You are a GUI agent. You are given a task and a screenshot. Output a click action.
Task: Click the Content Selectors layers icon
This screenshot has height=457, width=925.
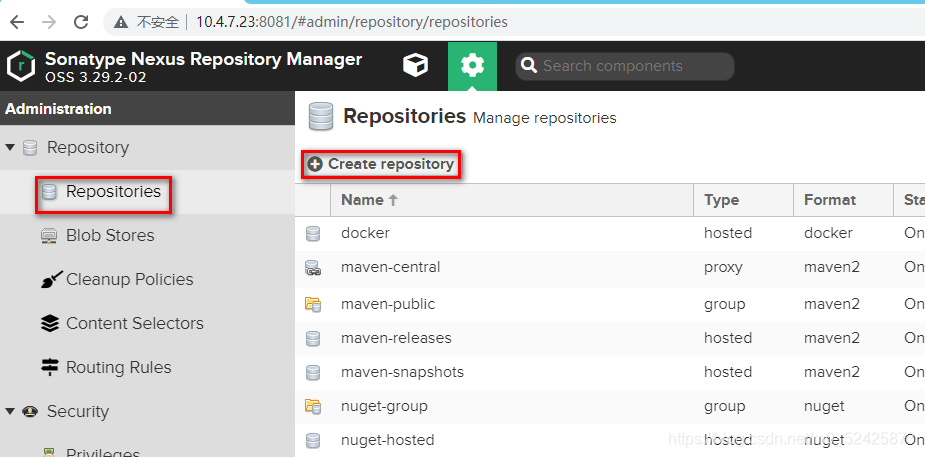coord(49,323)
